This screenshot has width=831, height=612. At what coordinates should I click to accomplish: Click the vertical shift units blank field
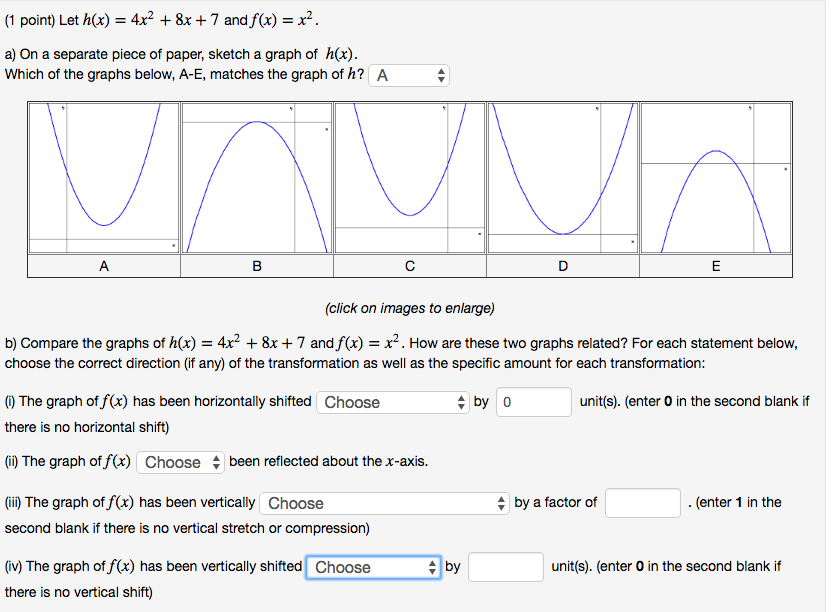click(505, 567)
